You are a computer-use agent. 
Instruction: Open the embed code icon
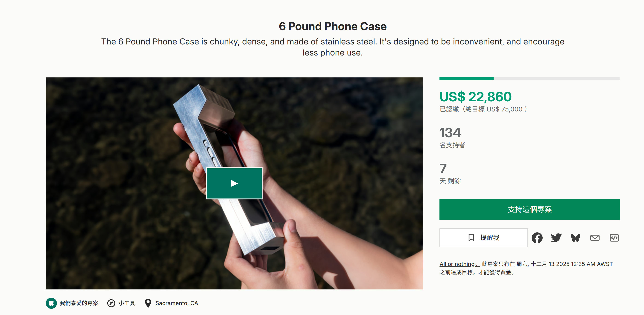coord(614,238)
